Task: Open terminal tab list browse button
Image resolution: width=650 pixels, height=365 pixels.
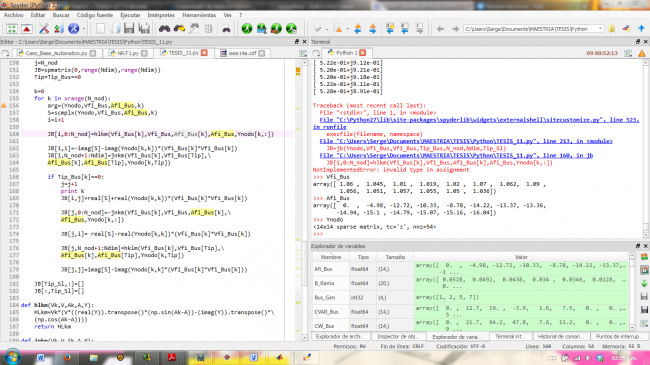Action: pos(316,53)
